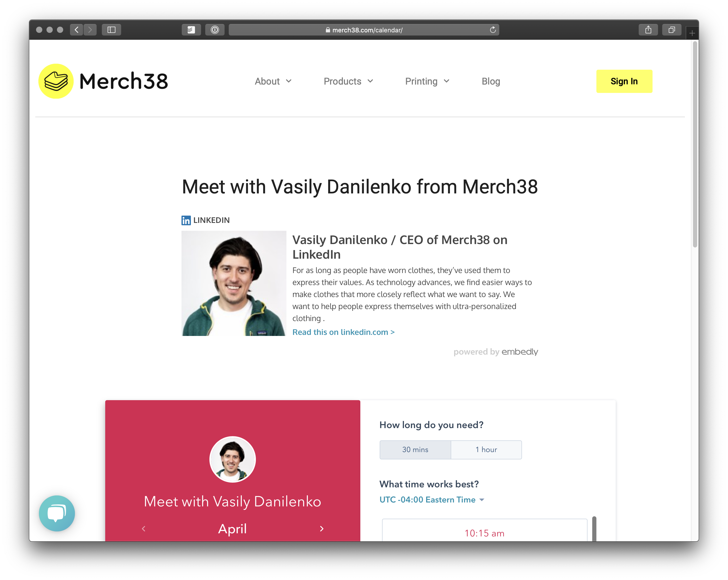The image size is (728, 580).
Task: Expand the About menu
Action: (x=273, y=81)
